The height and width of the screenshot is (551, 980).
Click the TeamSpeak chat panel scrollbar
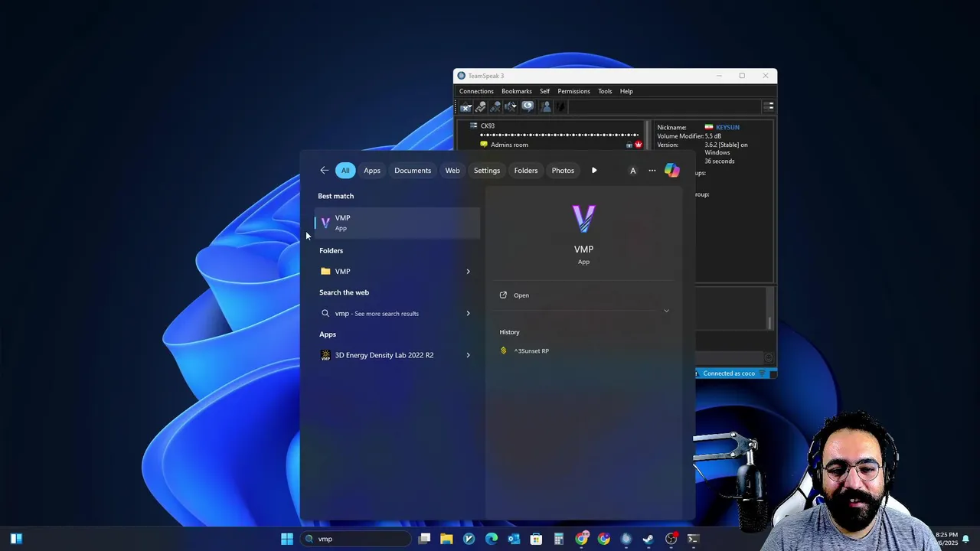(770, 308)
